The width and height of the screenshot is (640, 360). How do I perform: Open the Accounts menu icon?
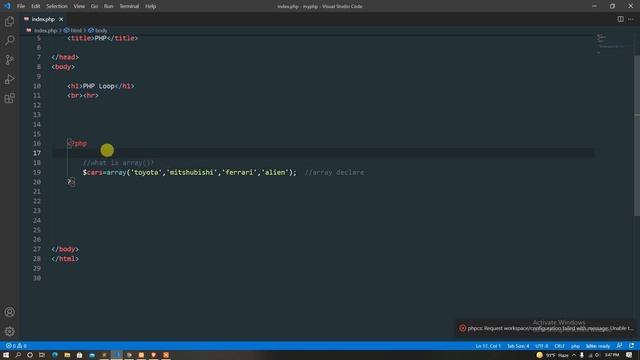pyautogui.click(x=9, y=312)
